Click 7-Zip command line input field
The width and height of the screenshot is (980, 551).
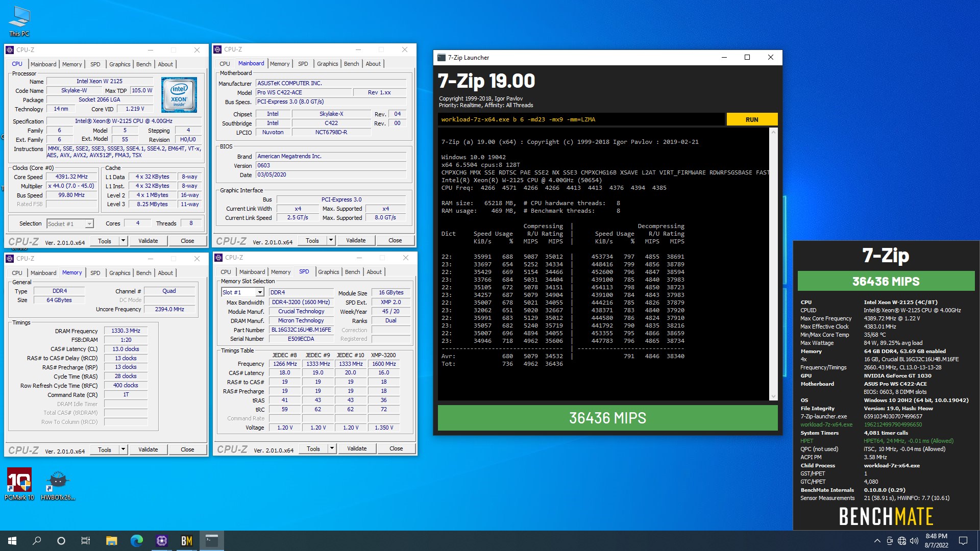pyautogui.click(x=581, y=119)
